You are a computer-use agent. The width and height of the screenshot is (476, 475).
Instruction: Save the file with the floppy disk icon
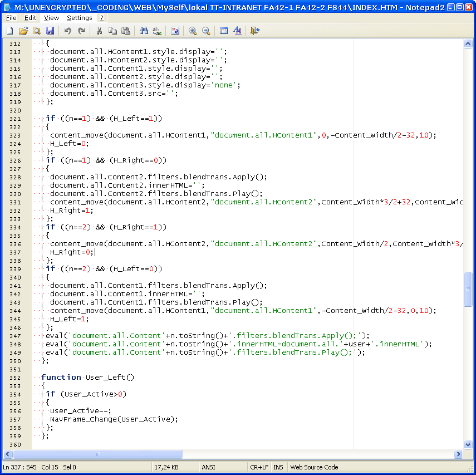point(50,31)
